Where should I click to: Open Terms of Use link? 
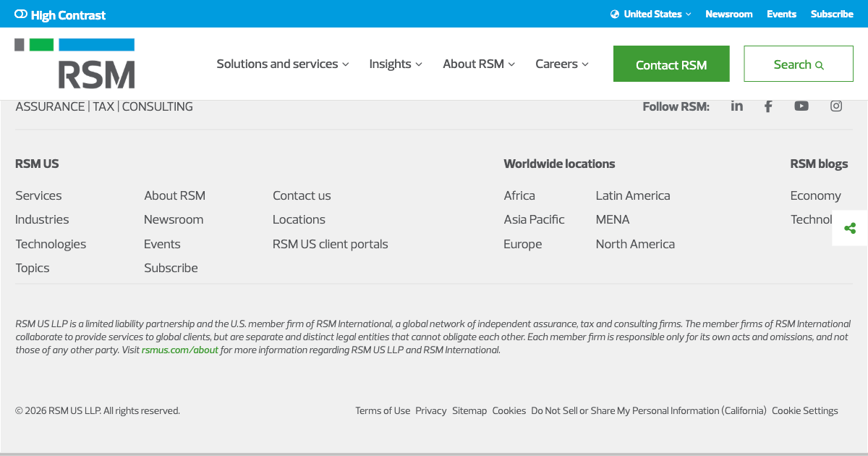[x=383, y=410]
